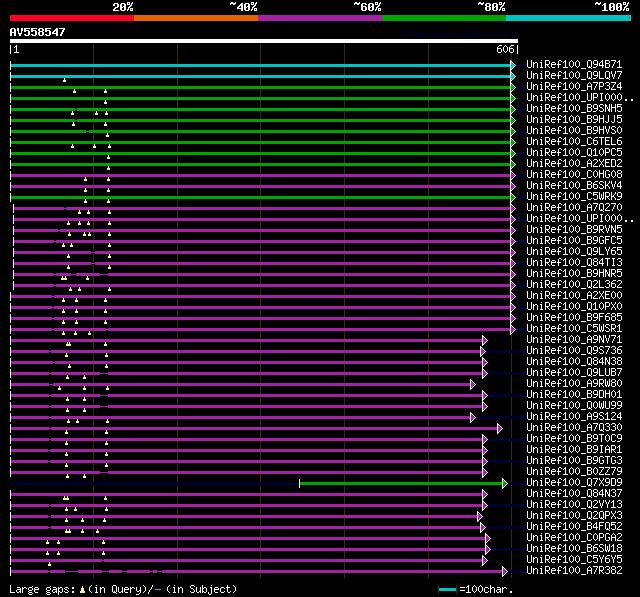
Task: Click the orange ~40% identity color segment
Action: pos(196,18)
